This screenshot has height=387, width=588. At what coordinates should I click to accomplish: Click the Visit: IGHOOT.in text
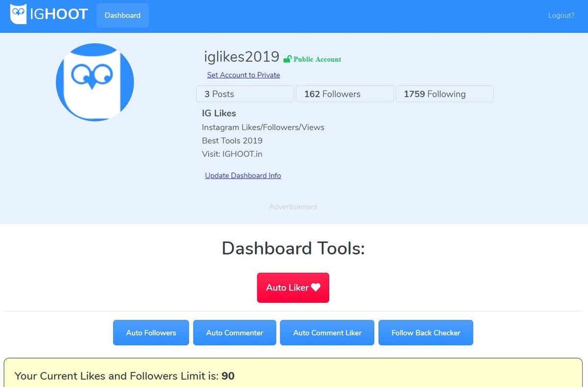click(x=232, y=154)
